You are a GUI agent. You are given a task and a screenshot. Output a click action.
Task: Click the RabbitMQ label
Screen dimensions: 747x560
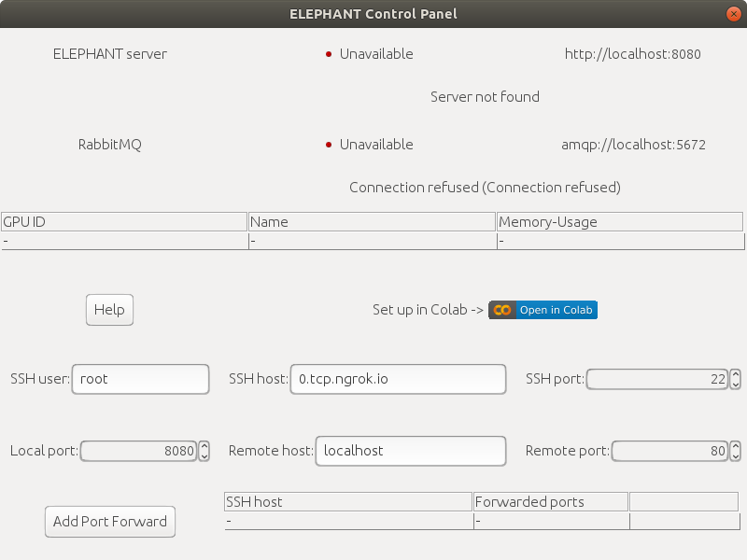[110, 145]
